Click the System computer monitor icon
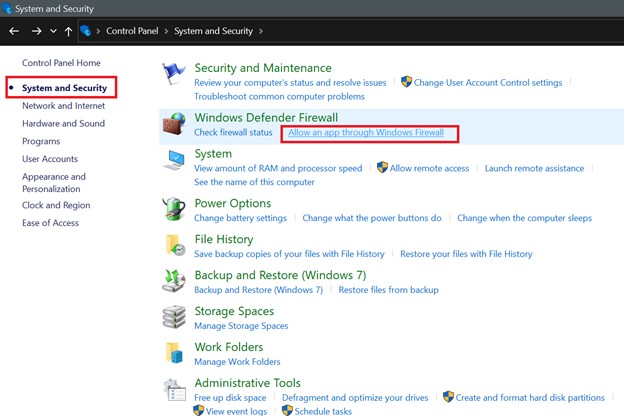 point(174,160)
